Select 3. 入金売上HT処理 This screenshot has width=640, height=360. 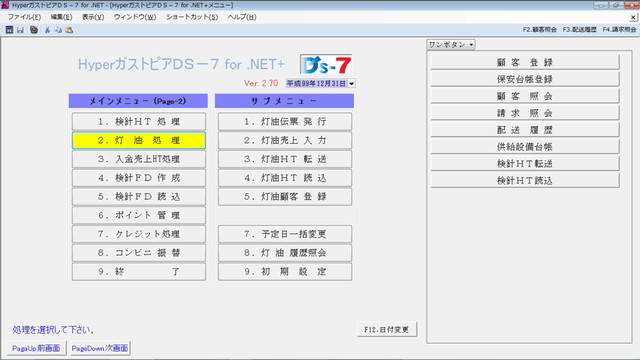[139, 159]
